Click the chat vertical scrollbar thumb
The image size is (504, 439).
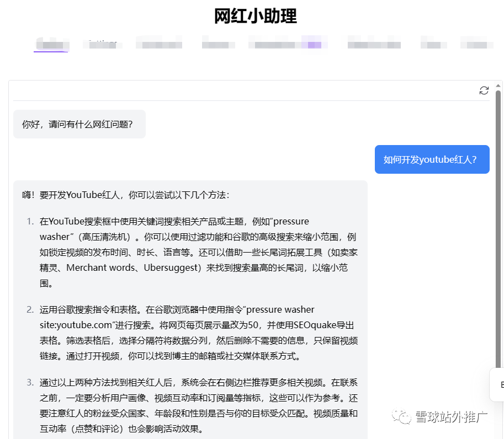pos(498,229)
